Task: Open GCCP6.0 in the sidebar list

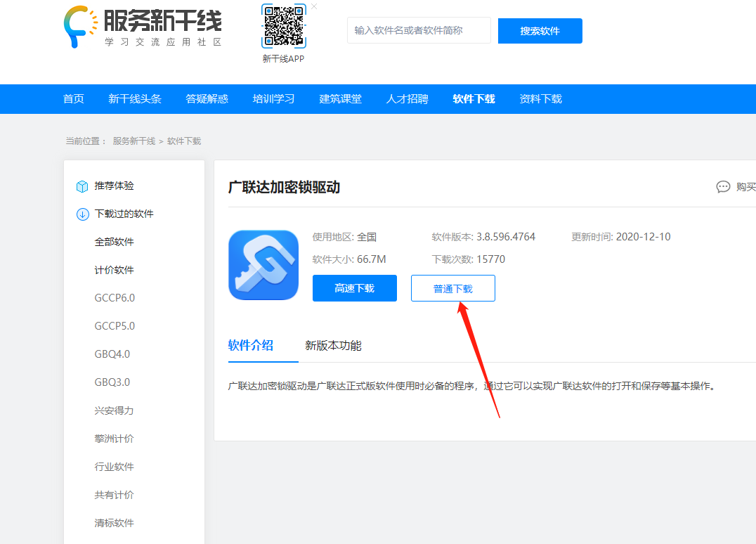Action: [x=115, y=298]
